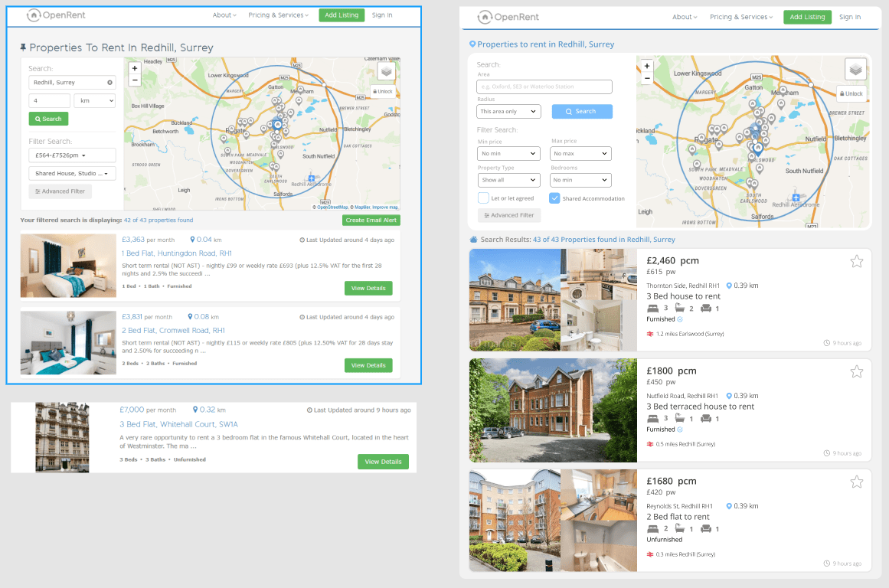Star the £1680 pcm Reynolds St listing

856,482
